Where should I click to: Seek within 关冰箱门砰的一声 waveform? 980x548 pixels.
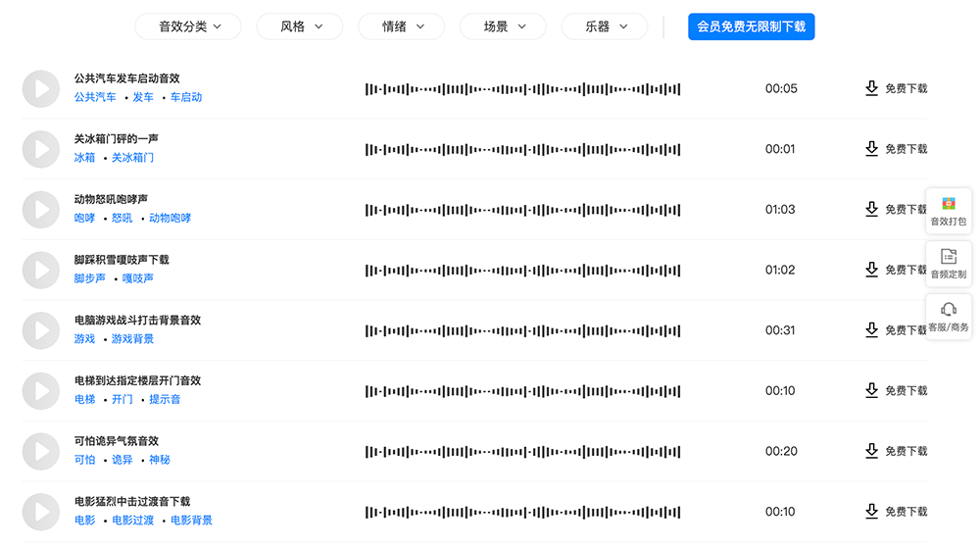pyautogui.click(x=522, y=149)
